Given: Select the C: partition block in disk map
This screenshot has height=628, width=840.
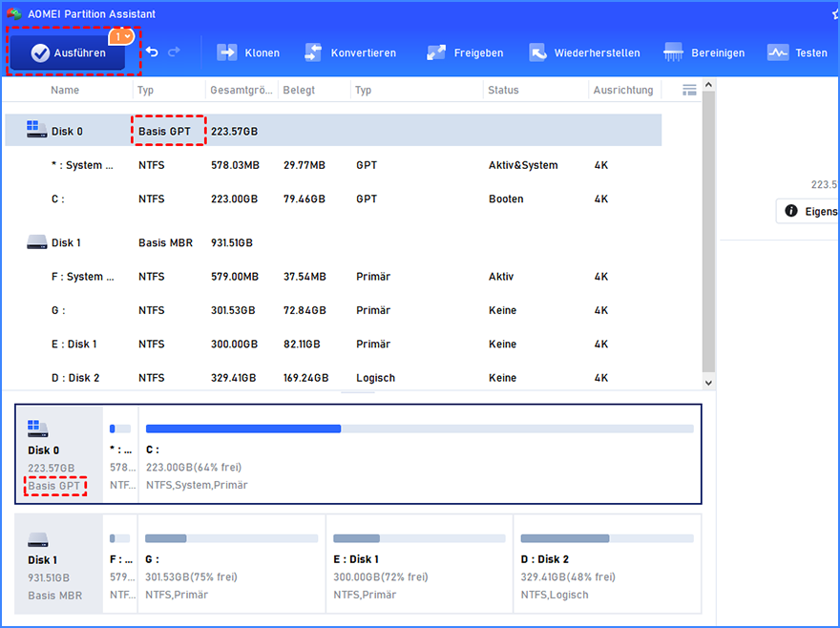Looking at the screenshot, I should tap(419, 454).
